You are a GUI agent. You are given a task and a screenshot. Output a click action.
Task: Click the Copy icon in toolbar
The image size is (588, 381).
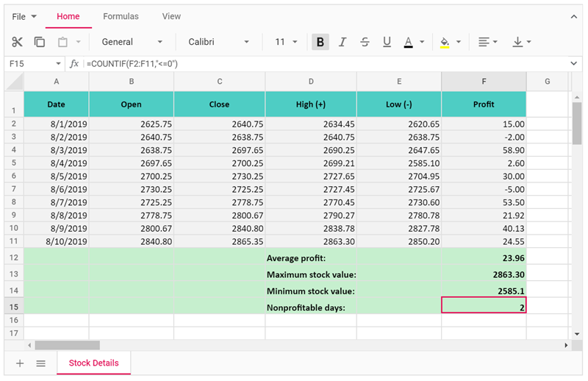coord(40,42)
